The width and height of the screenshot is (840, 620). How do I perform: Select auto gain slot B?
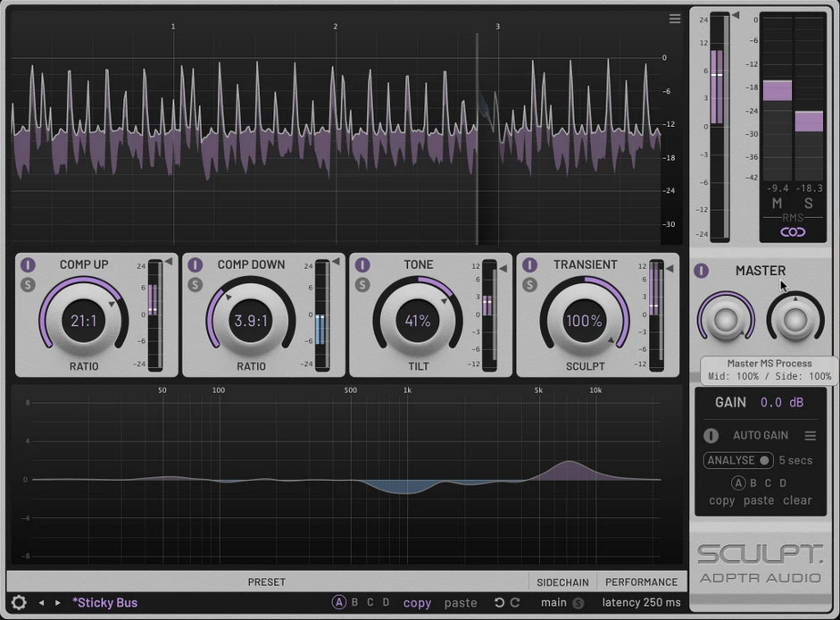tap(753, 482)
